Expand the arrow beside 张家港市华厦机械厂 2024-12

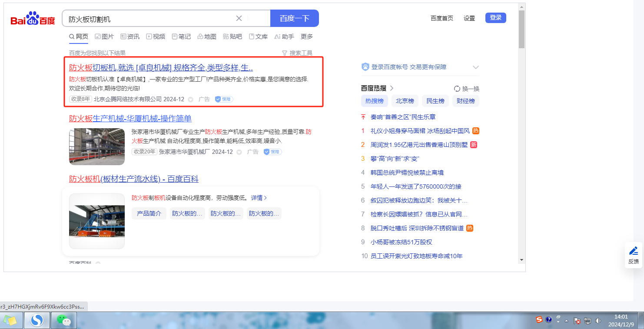[x=239, y=152]
